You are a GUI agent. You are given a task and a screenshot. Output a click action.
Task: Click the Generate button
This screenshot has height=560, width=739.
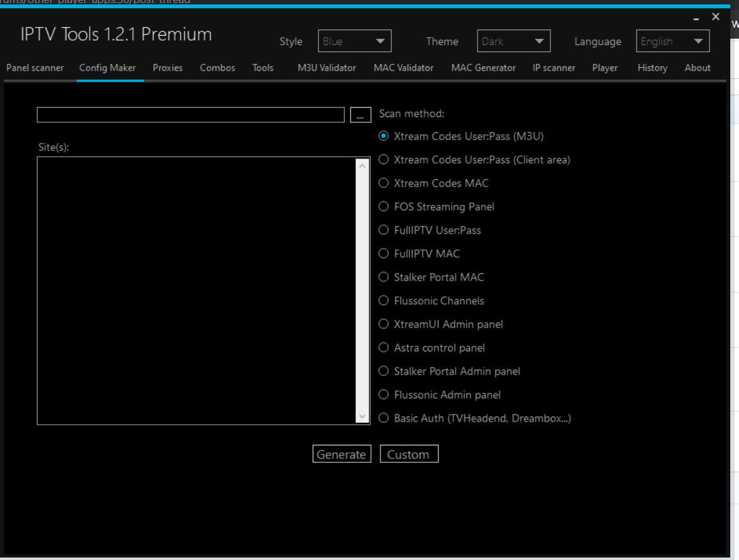coord(342,454)
